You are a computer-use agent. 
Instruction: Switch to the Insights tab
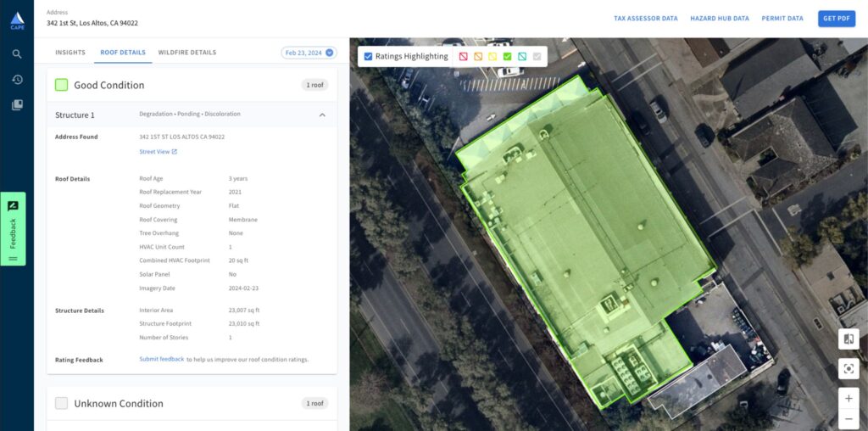[70, 53]
